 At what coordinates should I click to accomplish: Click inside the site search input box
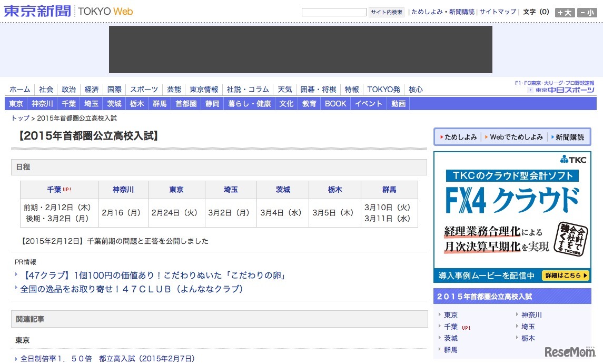[x=333, y=12]
